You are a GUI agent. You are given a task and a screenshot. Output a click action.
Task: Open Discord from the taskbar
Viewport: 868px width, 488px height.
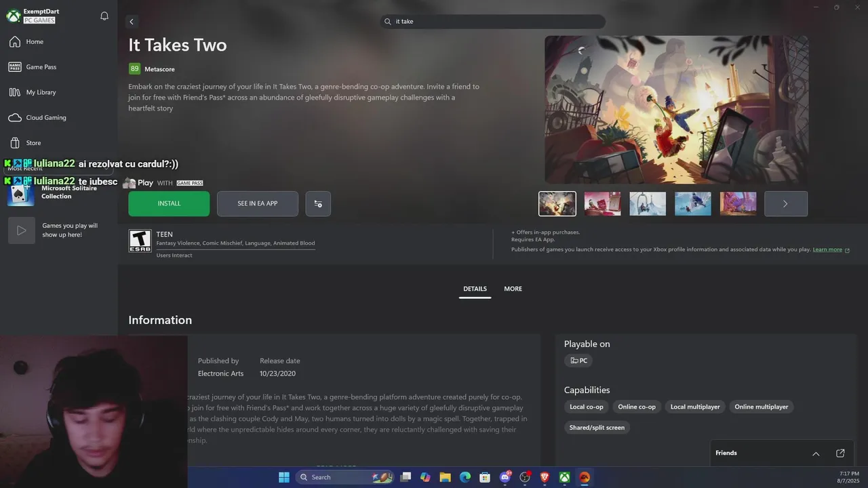[x=505, y=477]
